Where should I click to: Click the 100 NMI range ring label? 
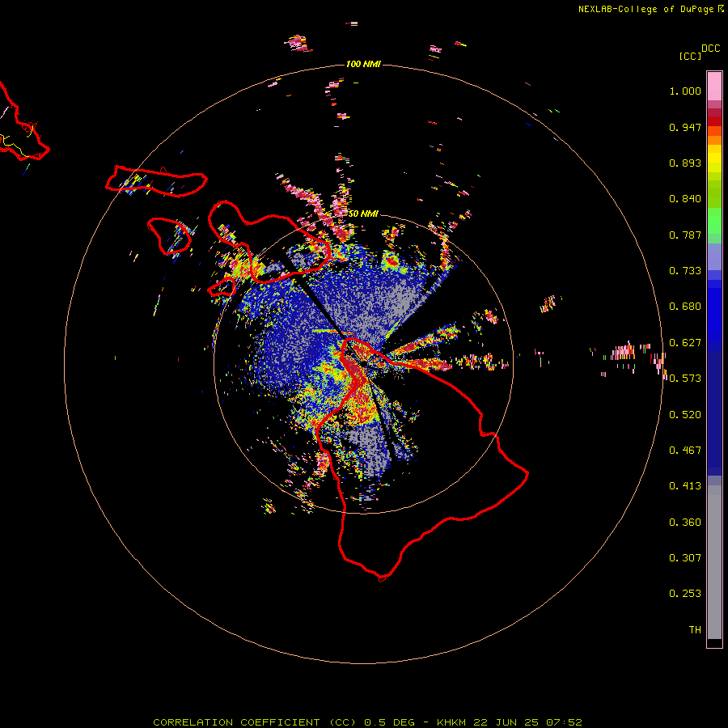click(363, 64)
